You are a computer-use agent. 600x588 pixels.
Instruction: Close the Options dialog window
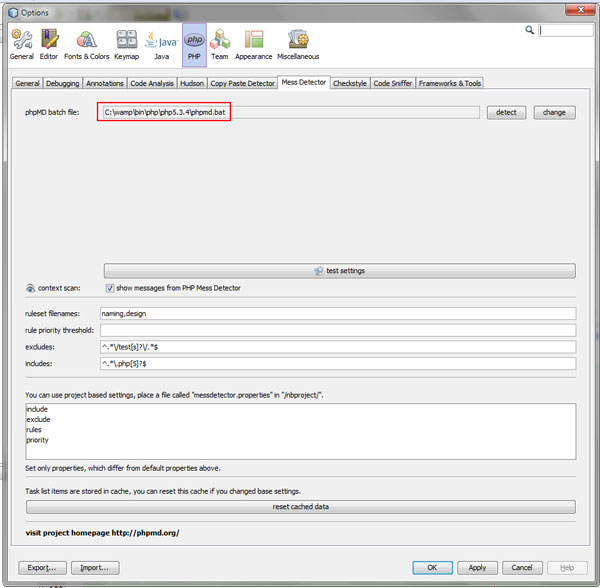580,10
